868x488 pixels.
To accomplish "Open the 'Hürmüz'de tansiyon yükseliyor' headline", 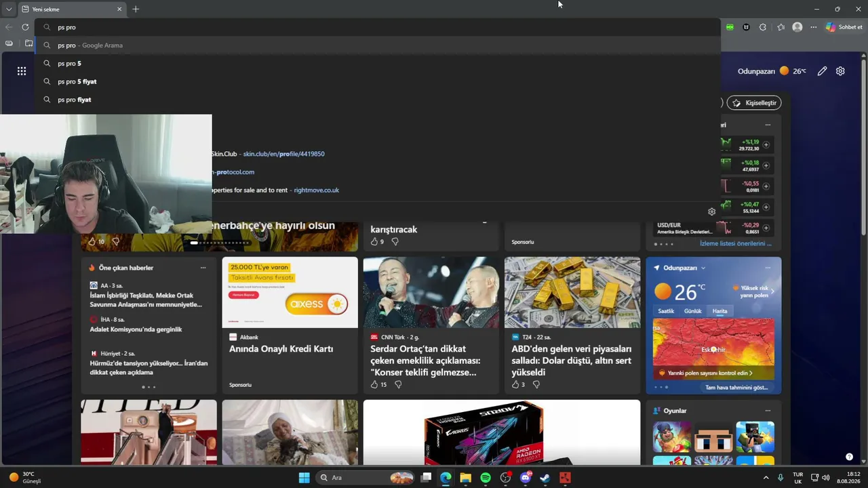I will (149, 368).
